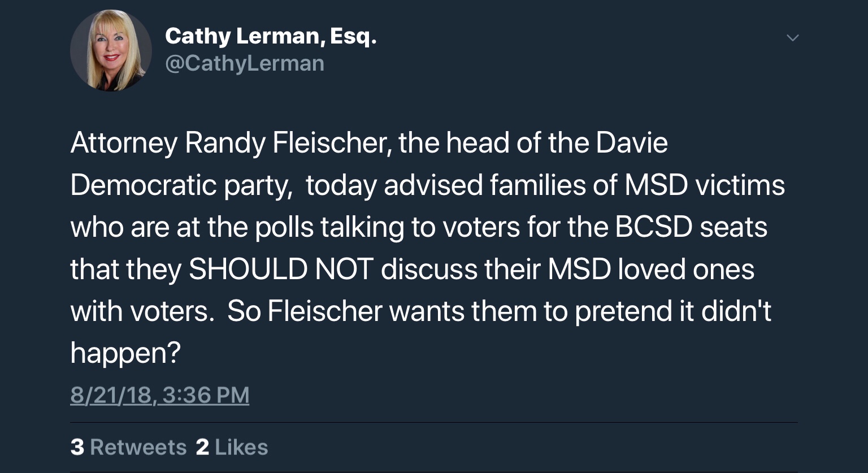Click the down-arrow icon top right
The image size is (868, 473).
coord(793,38)
